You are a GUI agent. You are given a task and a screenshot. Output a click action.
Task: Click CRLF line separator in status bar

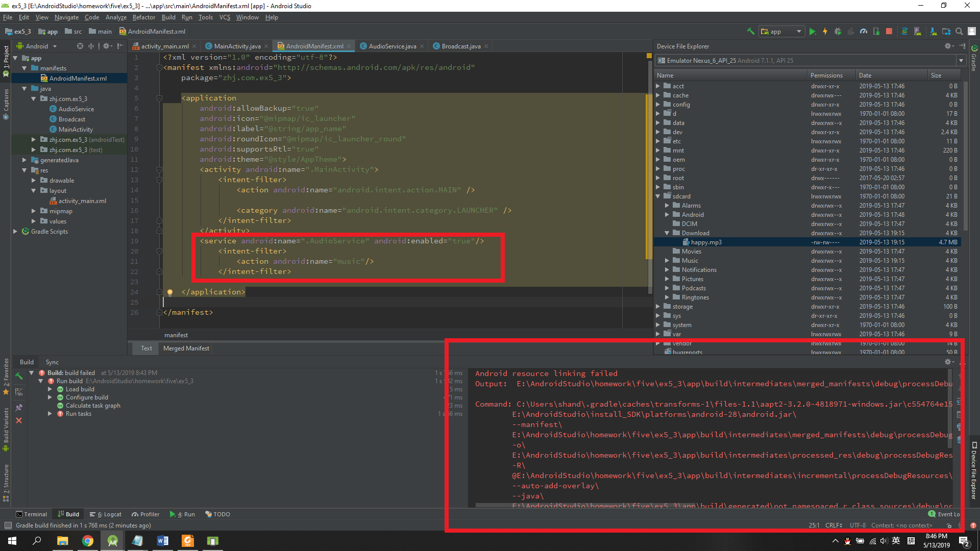834,525
